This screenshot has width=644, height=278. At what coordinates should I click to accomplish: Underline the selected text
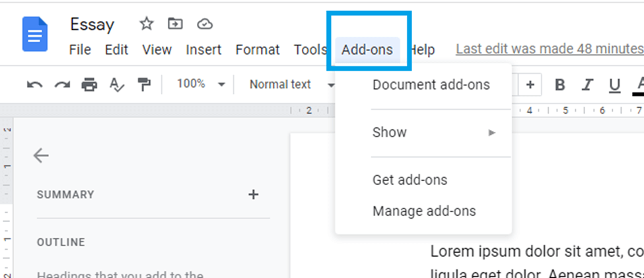point(614,85)
